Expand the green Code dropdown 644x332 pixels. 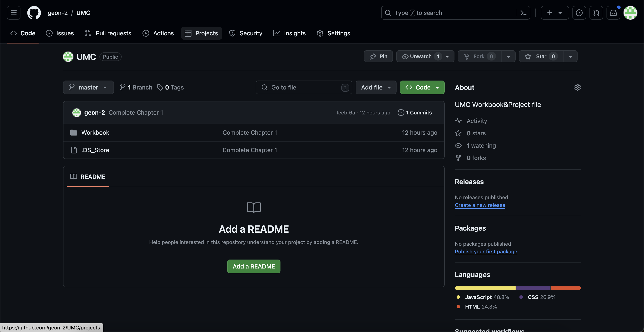tap(422, 87)
